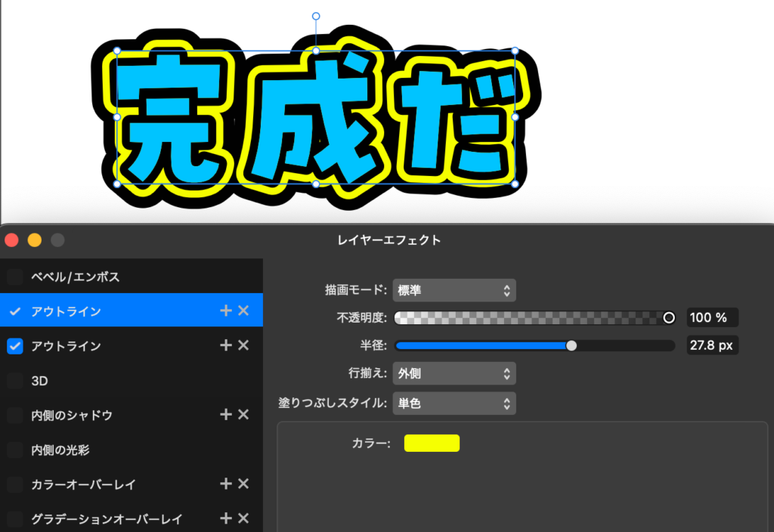The height and width of the screenshot is (532, 774).
Task: Add another 内側のシャドウ effect with its plus icon
Action: (x=225, y=414)
